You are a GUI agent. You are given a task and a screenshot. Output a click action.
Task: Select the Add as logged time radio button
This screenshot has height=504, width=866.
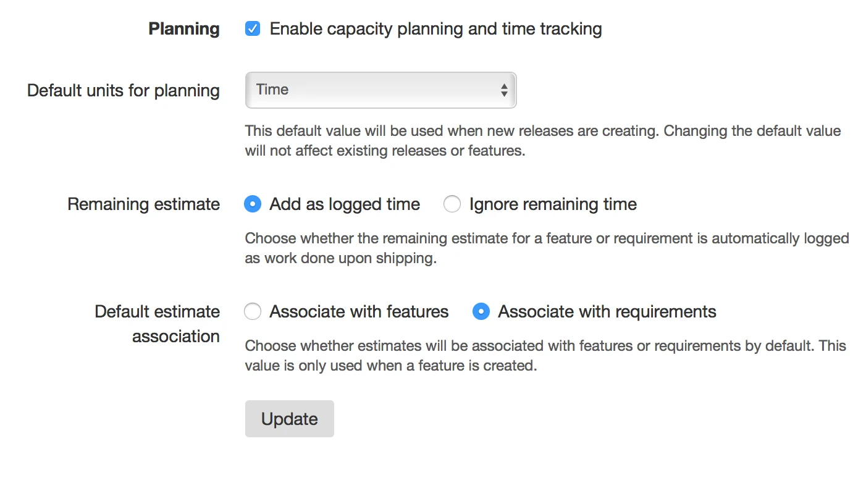click(x=253, y=204)
